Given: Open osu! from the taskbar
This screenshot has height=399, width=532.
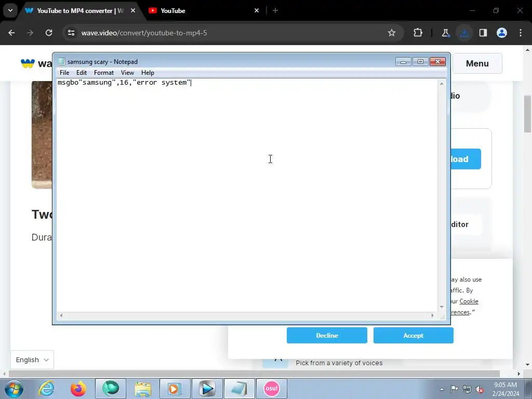Looking at the screenshot, I should click(x=272, y=389).
